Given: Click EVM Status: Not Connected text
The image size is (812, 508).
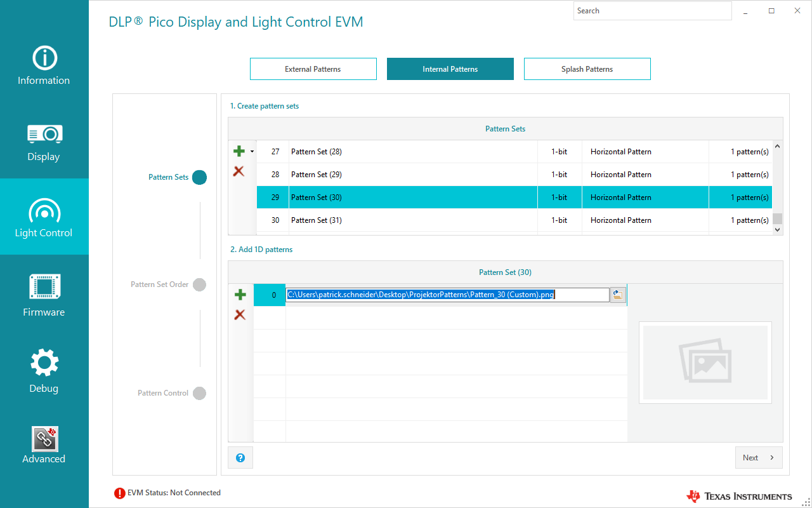Looking at the screenshot, I should point(174,493).
